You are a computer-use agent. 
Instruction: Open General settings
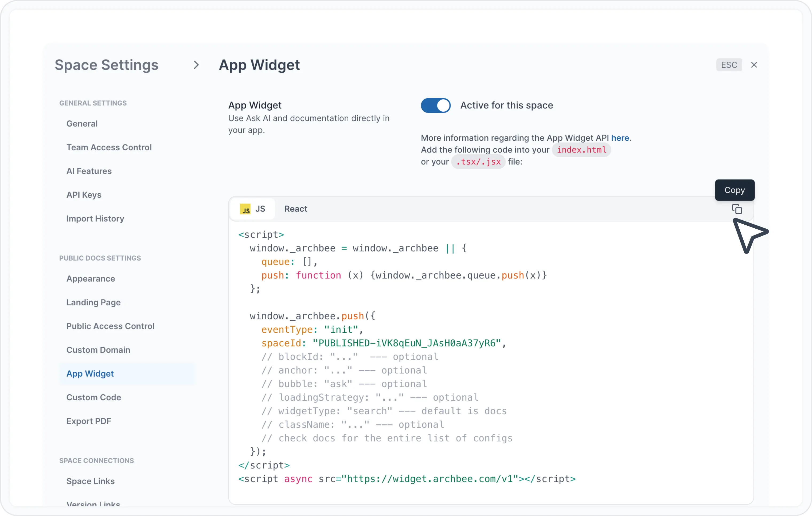(x=82, y=123)
